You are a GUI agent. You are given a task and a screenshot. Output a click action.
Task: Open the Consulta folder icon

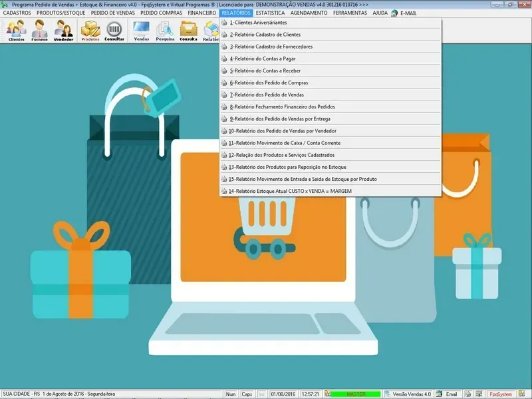point(188,31)
